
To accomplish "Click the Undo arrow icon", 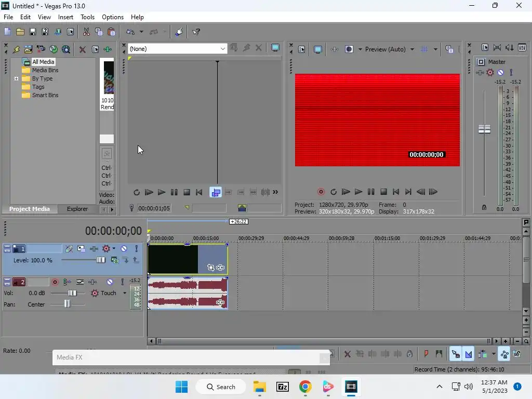I will [130, 32].
